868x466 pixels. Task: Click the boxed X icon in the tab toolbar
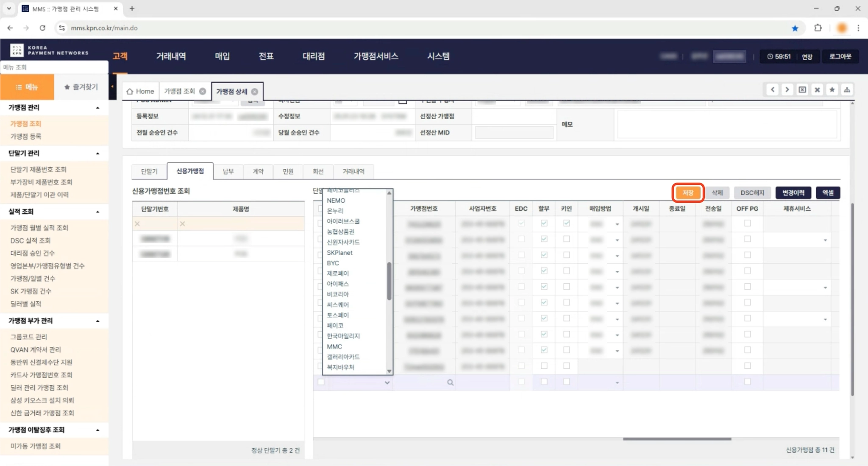(x=802, y=90)
